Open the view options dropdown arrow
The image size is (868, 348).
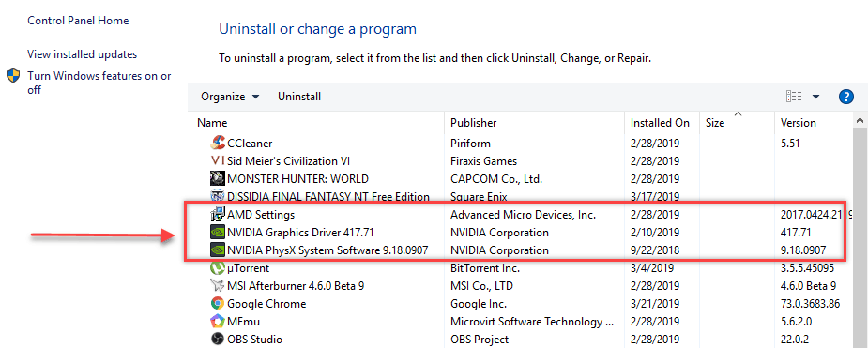[815, 97]
